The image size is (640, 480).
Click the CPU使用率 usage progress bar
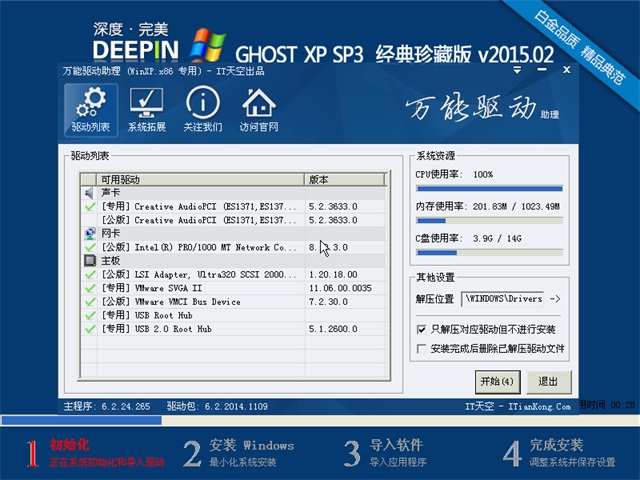coord(488,188)
